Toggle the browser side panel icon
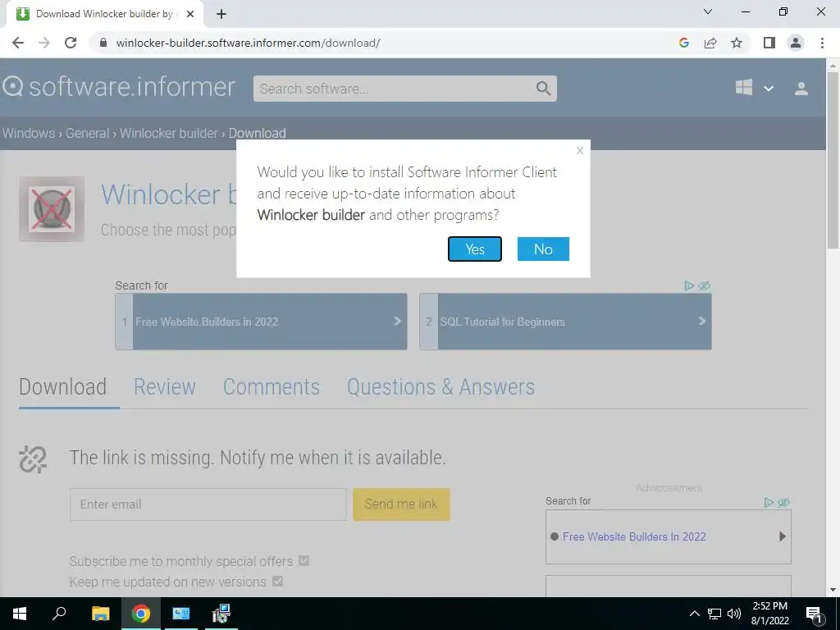 click(769, 43)
